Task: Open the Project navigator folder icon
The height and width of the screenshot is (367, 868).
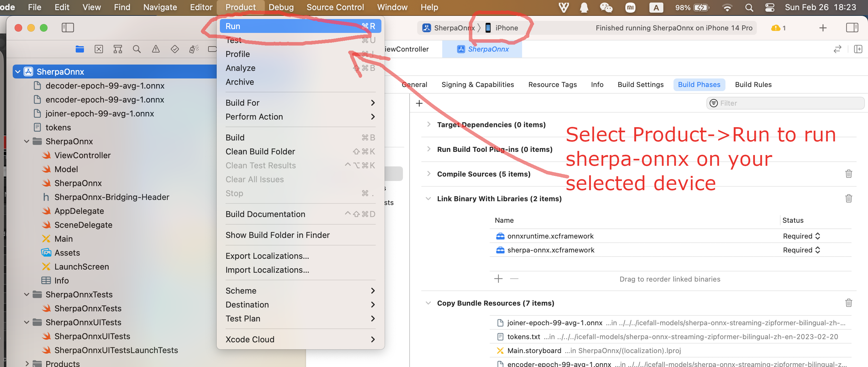Action: (x=80, y=49)
